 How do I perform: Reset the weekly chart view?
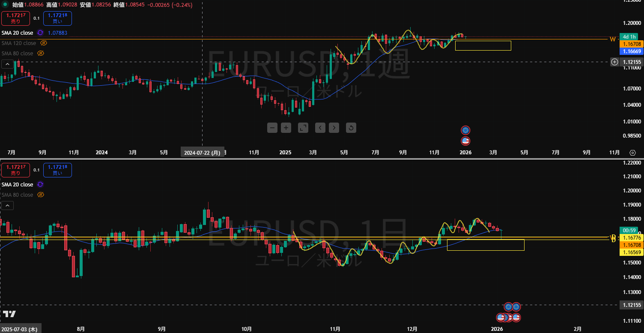351,128
